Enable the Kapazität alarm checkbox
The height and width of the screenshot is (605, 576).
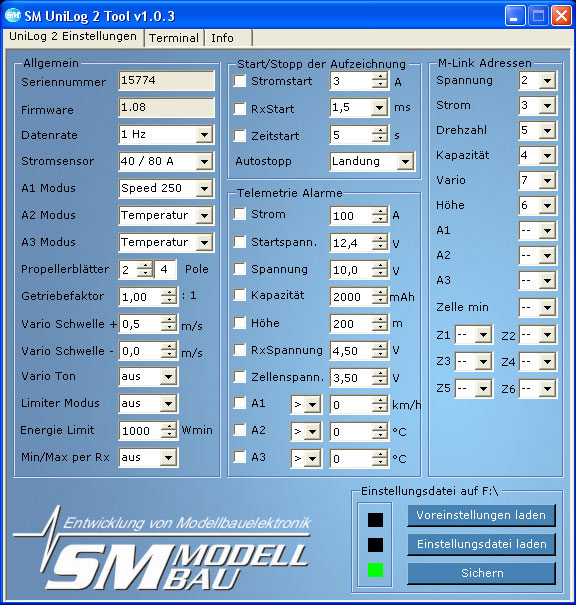[x=240, y=295]
